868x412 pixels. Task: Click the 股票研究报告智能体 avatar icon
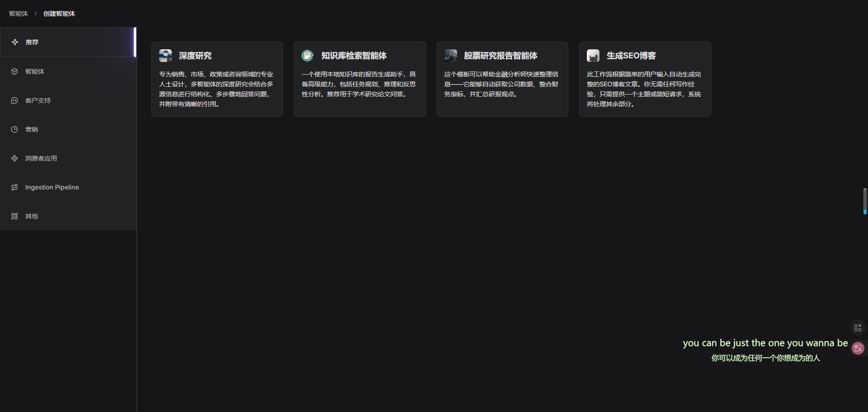click(451, 56)
